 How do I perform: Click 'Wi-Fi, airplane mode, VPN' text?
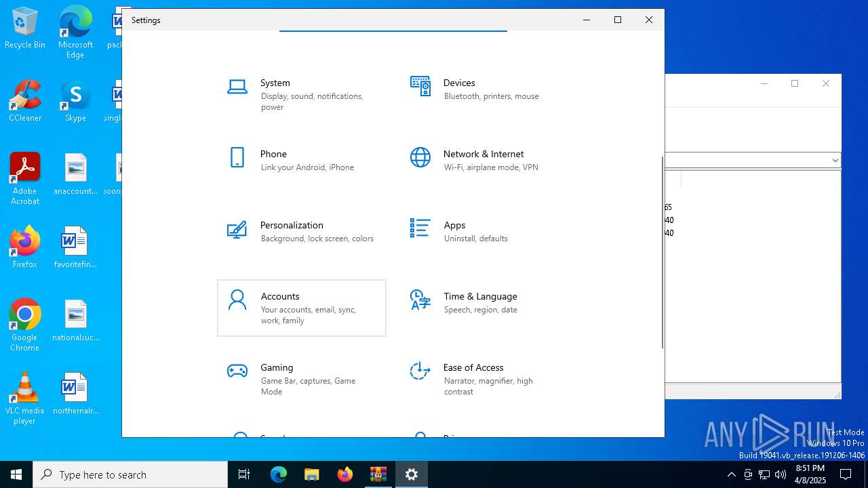[491, 167]
